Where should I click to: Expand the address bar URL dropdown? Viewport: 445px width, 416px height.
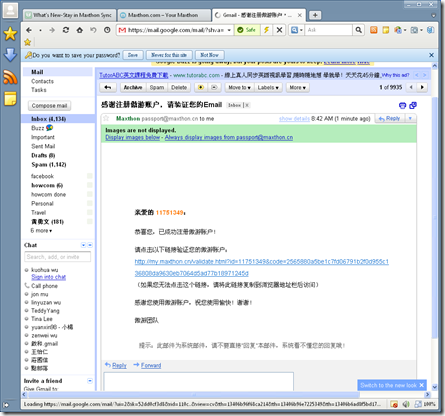(x=229, y=30)
